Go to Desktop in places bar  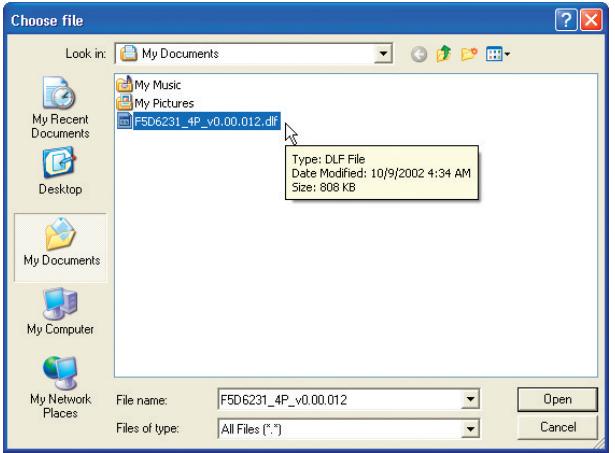click(60, 171)
